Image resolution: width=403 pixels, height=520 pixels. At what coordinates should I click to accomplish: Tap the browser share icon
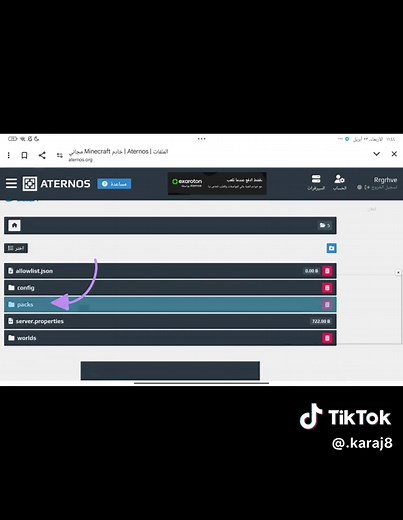tap(42, 155)
